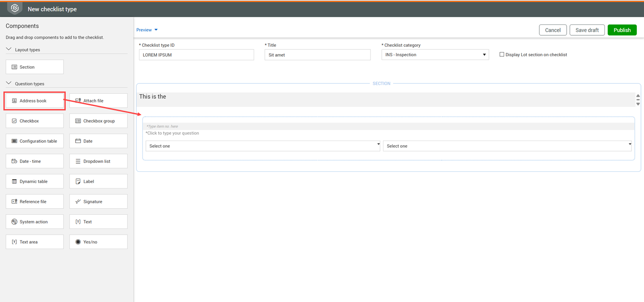Click the Reference file icon
644x302 pixels.
coord(14,201)
